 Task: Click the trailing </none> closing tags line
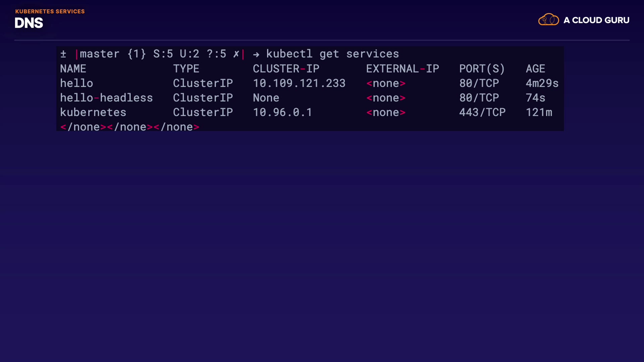pos(130,127)
